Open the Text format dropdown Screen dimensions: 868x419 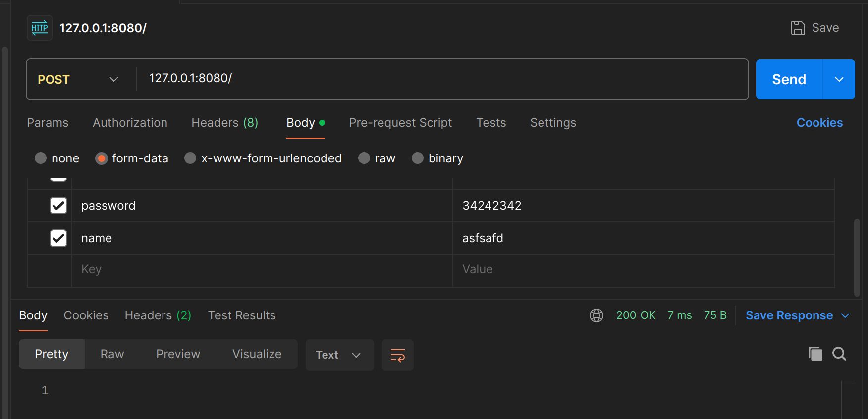pyautogui.click(x=339, y=355)
